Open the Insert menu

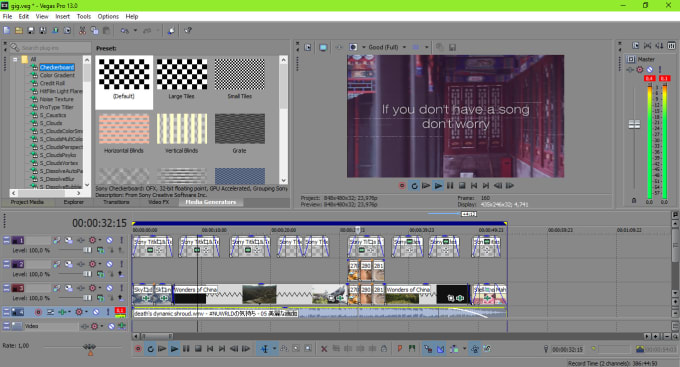[62, 16]
